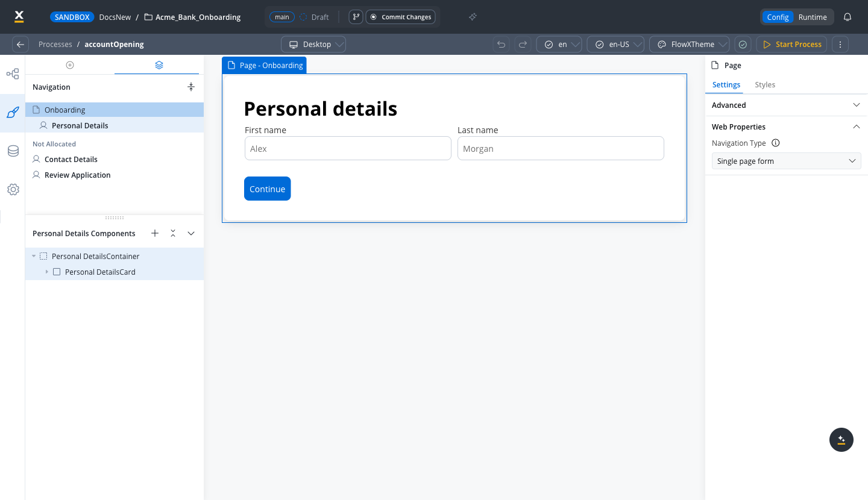The image size is (868, 500).
Task: Click the back arrow next to Processes
Action: click(20, 44)
